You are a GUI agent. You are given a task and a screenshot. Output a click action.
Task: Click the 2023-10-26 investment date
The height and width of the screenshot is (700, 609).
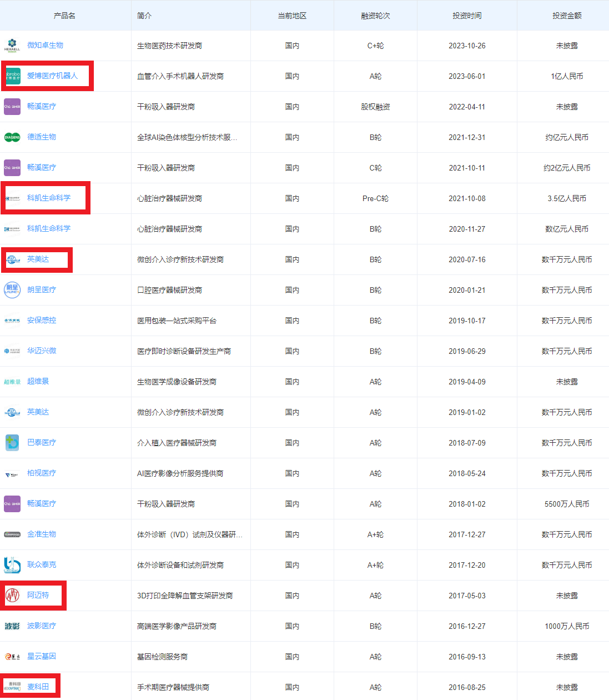coord(467,46)
